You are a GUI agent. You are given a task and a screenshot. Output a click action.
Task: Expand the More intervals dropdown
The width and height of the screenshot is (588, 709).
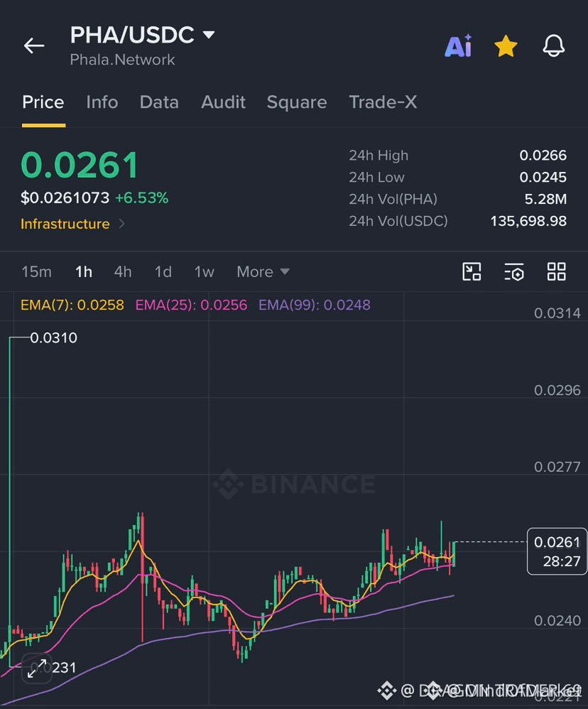coord(263,272)
